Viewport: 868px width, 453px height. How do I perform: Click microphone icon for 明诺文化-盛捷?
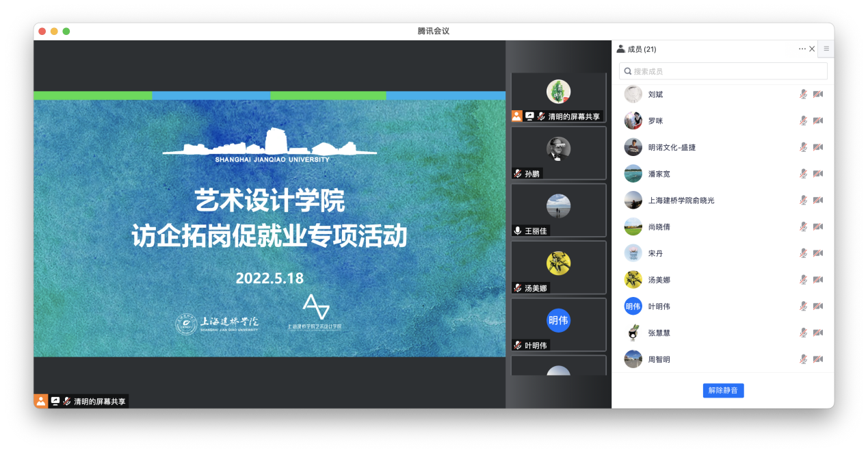[803, 147]
